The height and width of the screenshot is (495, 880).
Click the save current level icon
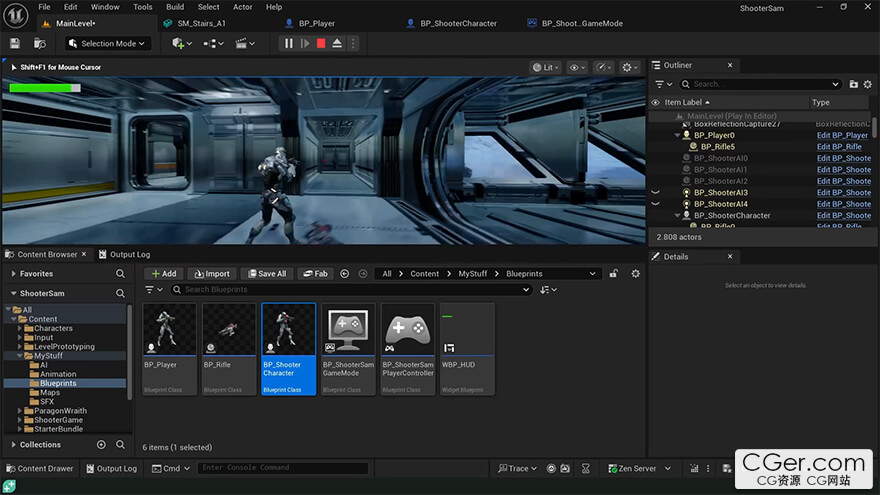click(x=15, y=43)
